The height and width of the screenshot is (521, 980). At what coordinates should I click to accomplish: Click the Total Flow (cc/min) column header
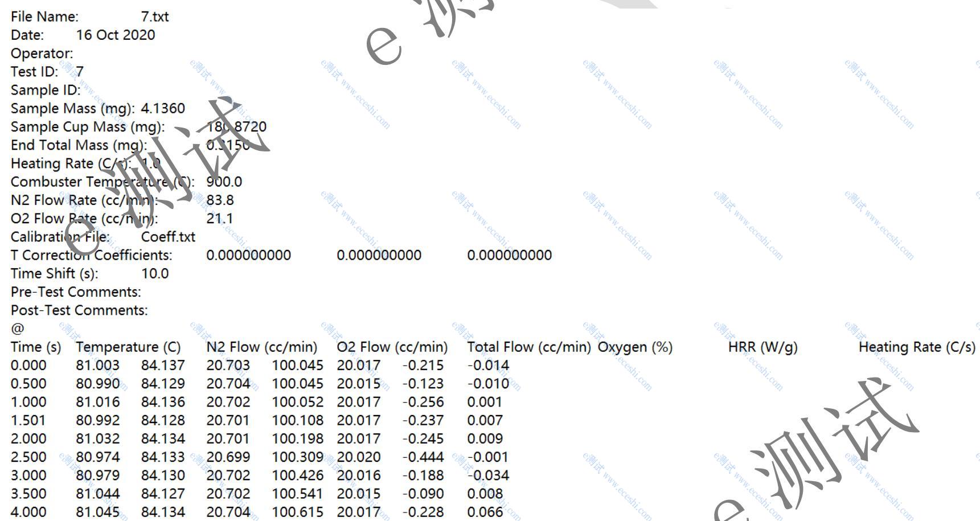(529, 347)
